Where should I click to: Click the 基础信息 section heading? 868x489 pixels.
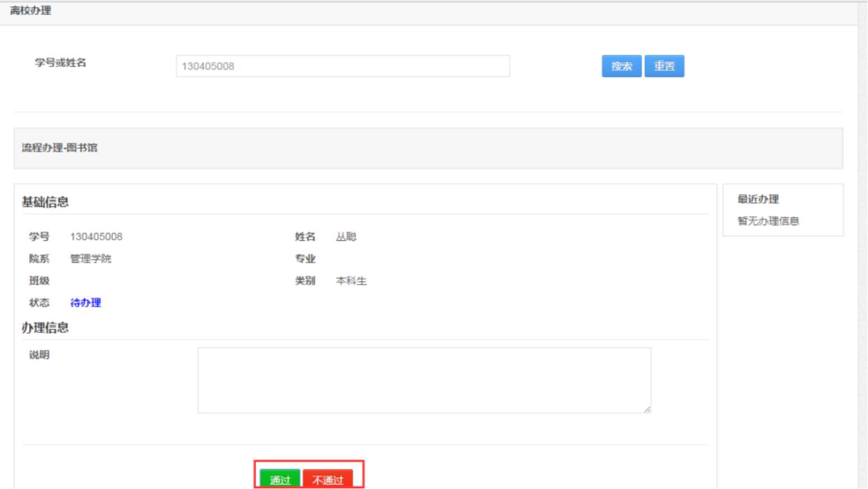pyautogui.click(x=45, y=202)
